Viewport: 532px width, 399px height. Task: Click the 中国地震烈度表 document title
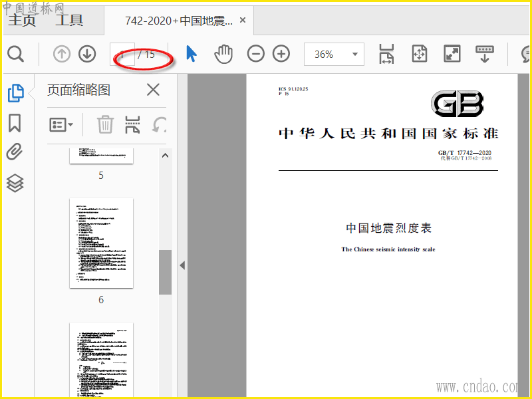click(x=388, y=228)
